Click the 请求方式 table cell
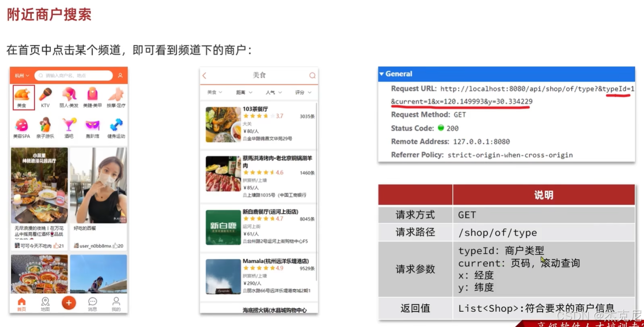 point(415,215)
